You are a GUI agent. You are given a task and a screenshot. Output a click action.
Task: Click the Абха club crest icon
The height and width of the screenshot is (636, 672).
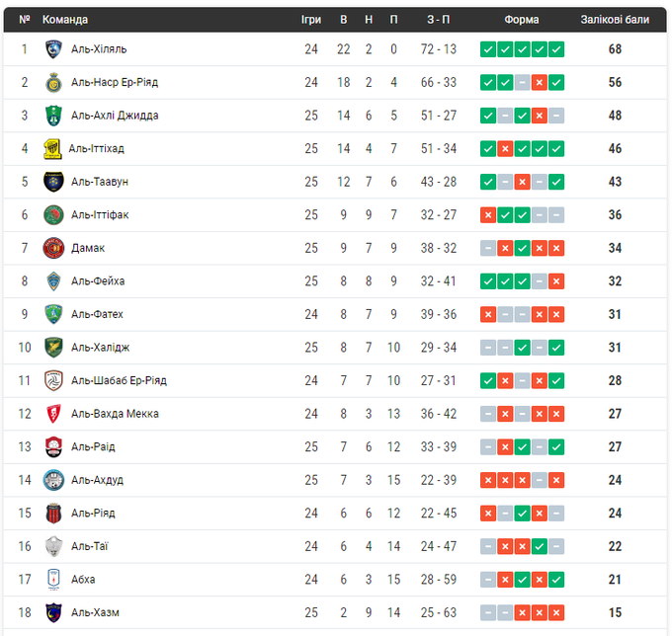(53, 580)
